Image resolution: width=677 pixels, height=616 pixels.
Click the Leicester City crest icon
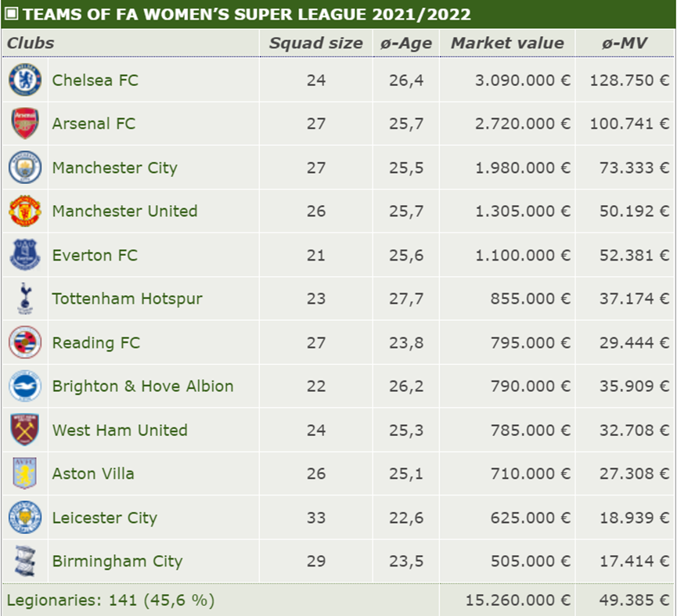pyautogui.click(x=24, y=518)
